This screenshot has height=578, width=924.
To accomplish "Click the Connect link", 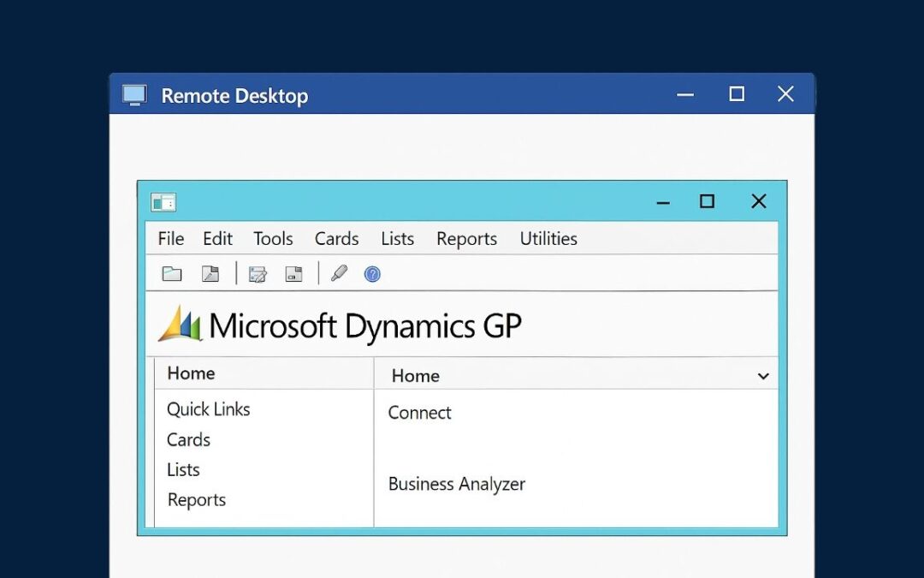I will coord(419,413).
